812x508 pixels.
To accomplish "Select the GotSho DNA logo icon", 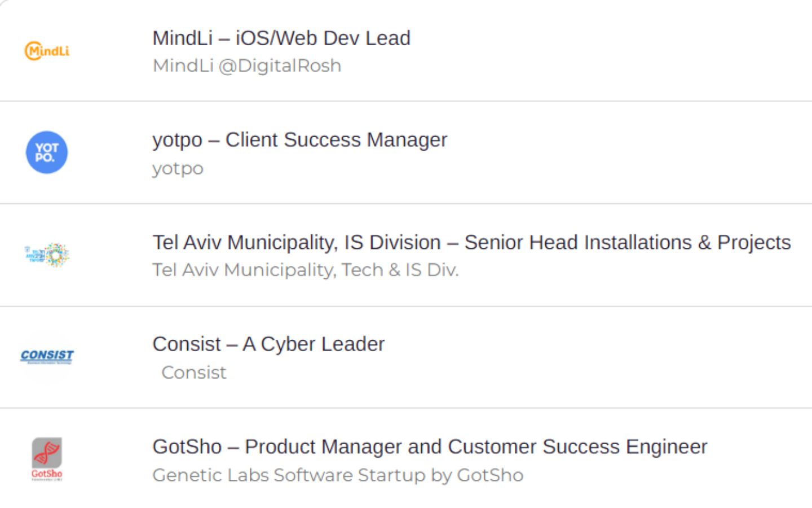I will (x=47, y=459).
